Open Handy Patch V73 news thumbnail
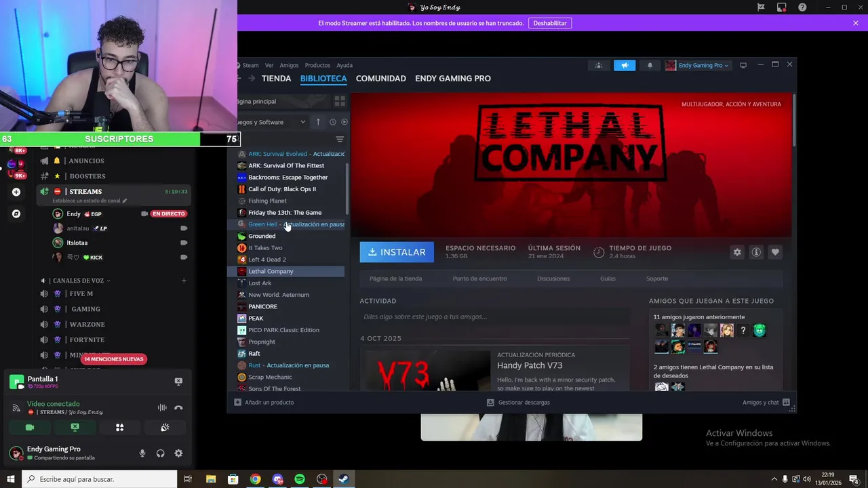Viewport: 868px width, 488px height. pyautogui.click(x=428, y=371)
